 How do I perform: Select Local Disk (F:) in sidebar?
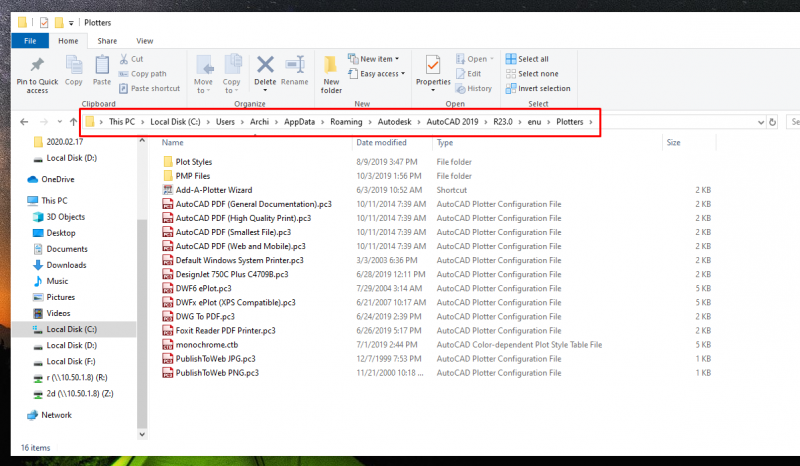64,361
